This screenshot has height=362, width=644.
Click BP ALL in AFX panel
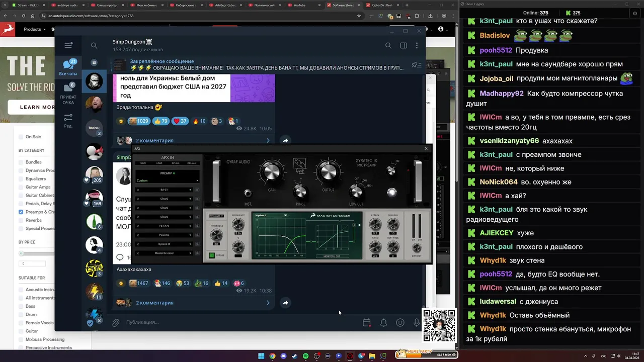click(176, 163)
